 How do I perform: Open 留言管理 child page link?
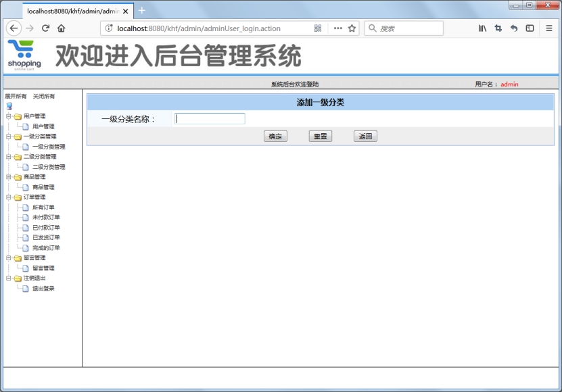(x=43, y=268)
